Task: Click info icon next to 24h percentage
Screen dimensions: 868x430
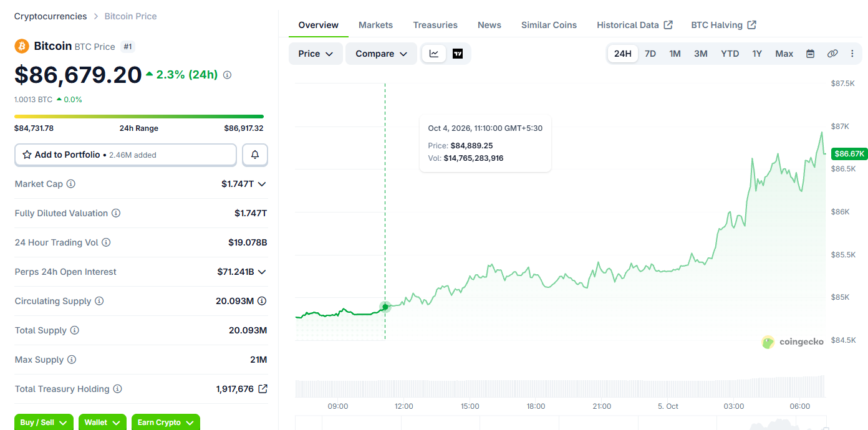Action: (227, 75)
